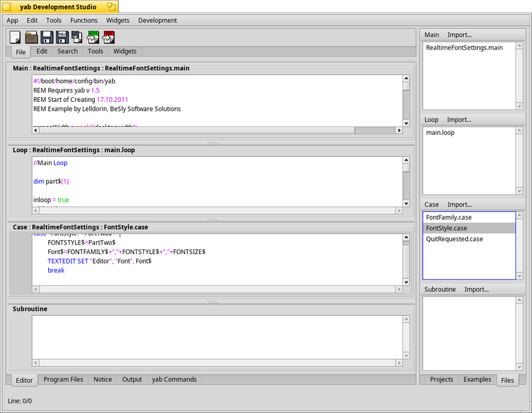Select the Editor bottom tab

click(x=24, y=381)
